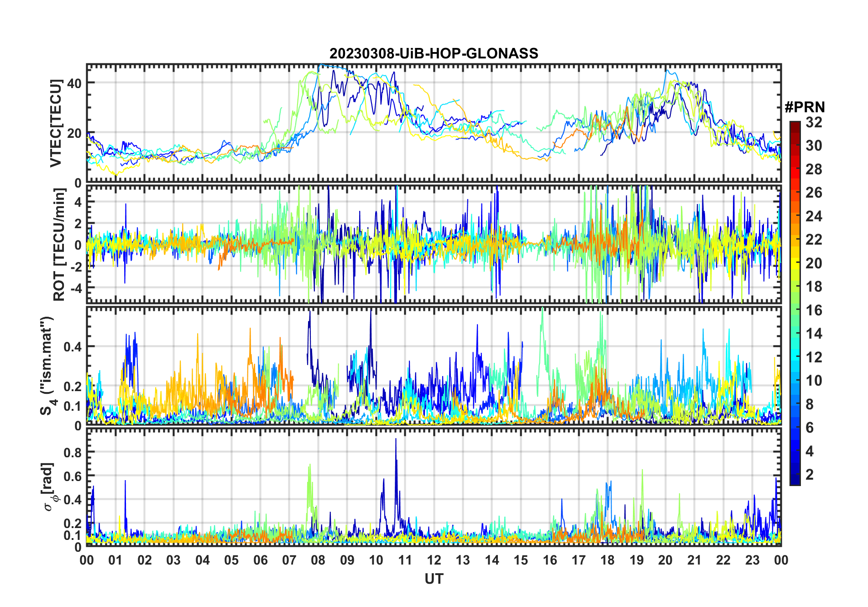Click UT axis hour label "17"

pyautogui.click(x=579, y=560)
